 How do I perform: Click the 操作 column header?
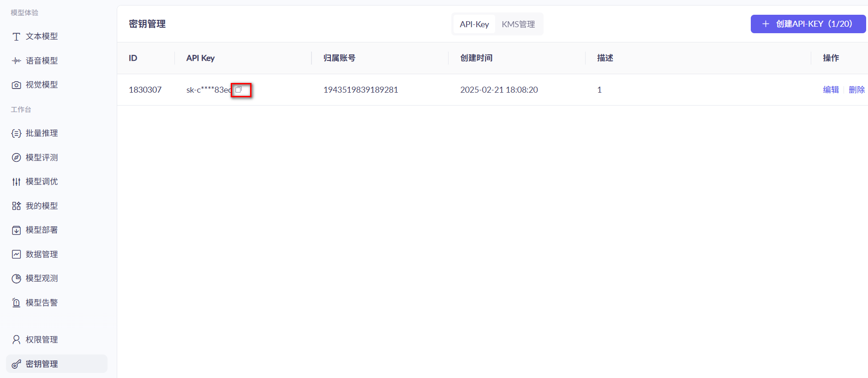point(831,58)
